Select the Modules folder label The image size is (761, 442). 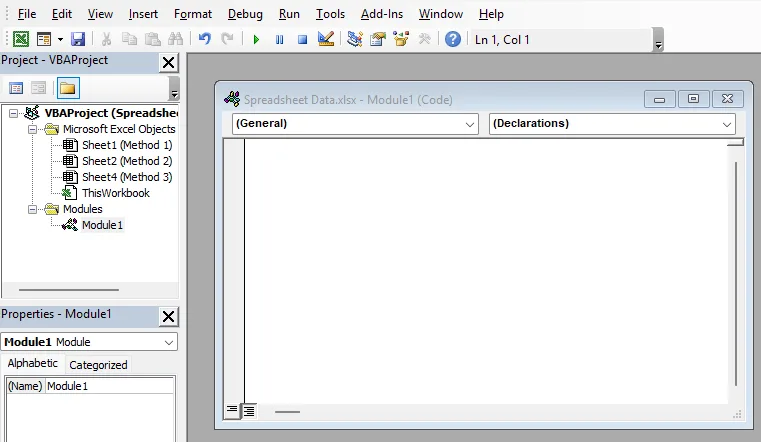(83, 209)
